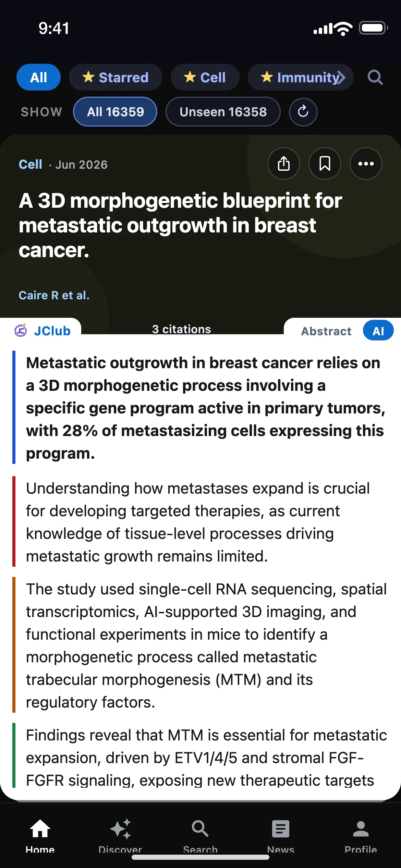401x868 pixels.
Task: Show only Unseen 16358 papers
Action: (223, 112)
